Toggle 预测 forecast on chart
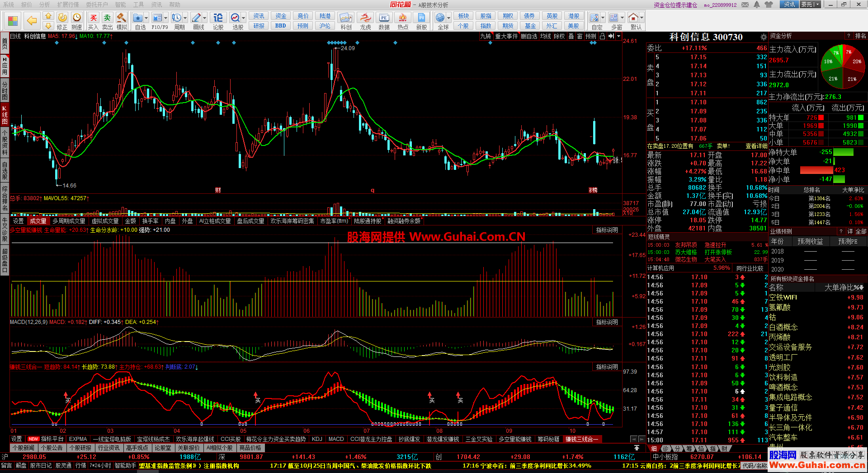The width and height of the screenshot is (868, 473). [x=591, y=36]
